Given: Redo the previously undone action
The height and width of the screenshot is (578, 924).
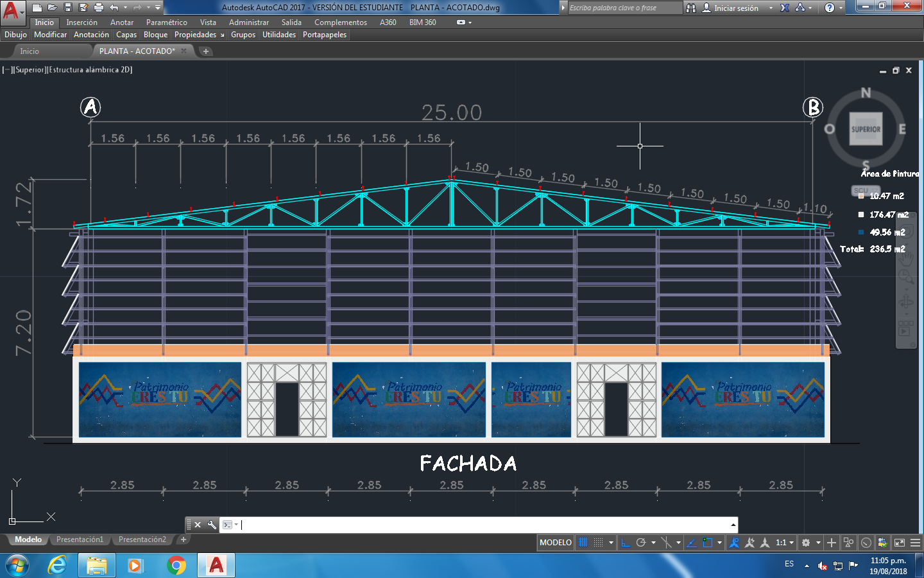Looking at the screenshot, I should pos(137,8).
